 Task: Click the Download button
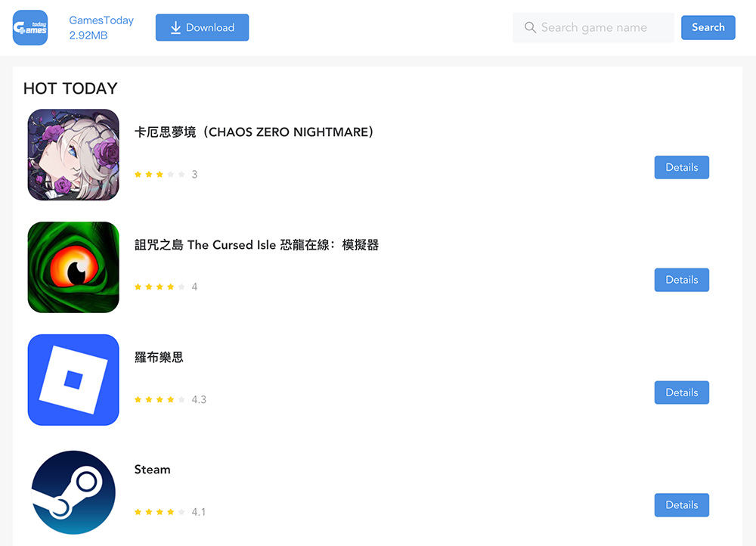(x=202, y=27)
